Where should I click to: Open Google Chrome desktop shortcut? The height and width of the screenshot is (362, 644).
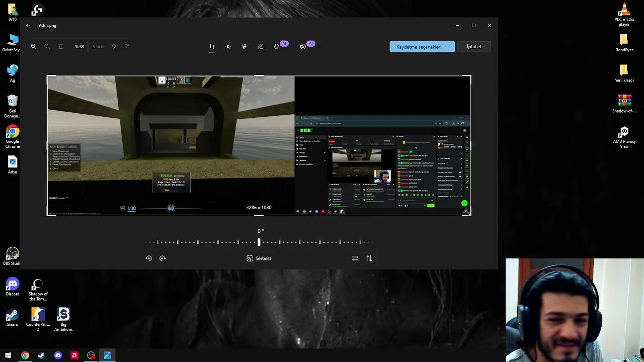click(13, 137)
